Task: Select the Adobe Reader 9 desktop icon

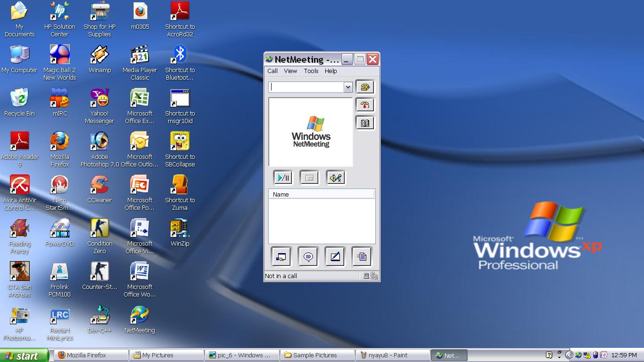Action: pos(19,150)
